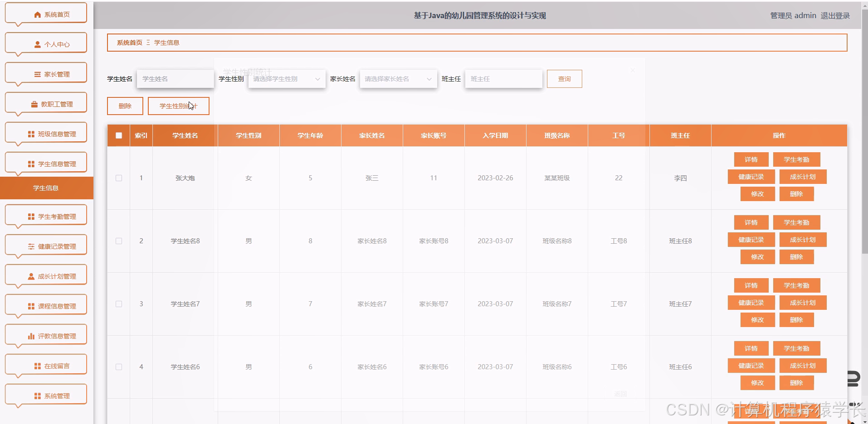Open 详情 for 学生姓名8

tap(751, 222)
